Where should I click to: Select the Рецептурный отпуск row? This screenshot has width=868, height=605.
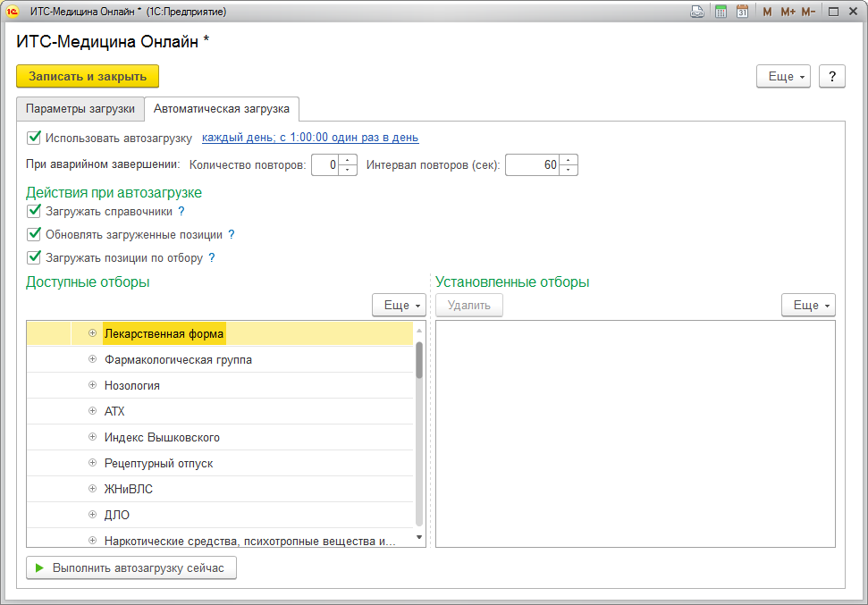[x=220, y=463]
